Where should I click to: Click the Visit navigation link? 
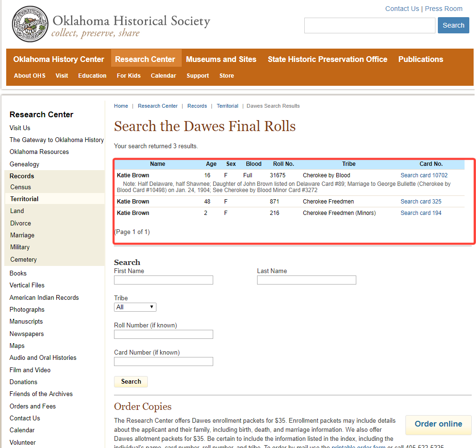(62, 75)
